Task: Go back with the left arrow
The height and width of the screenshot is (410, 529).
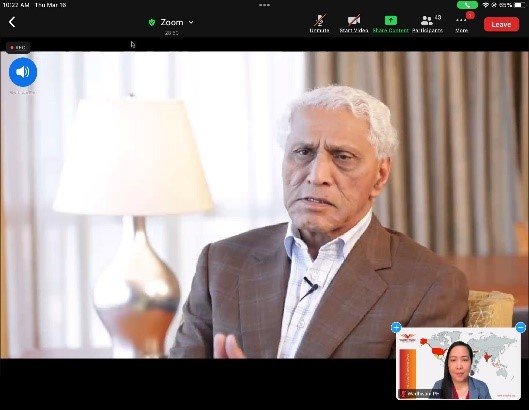Action: click(x=12, y=22)
